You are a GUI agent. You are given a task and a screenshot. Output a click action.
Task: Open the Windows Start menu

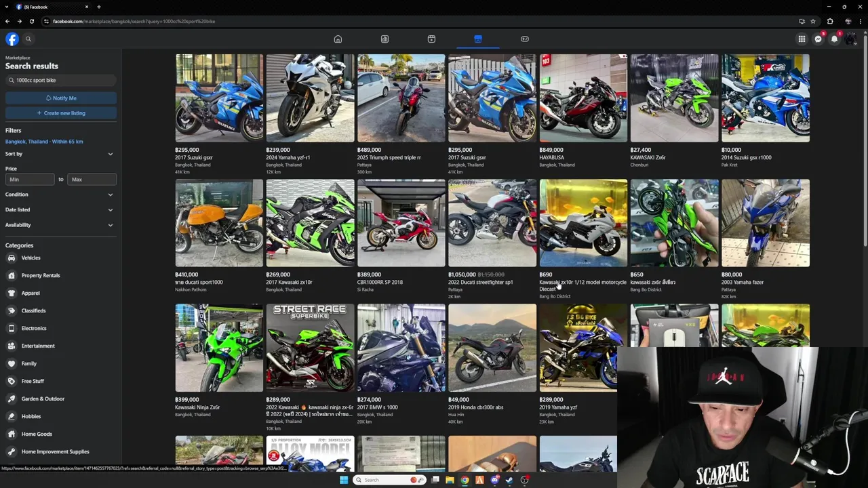click(344, 480)
